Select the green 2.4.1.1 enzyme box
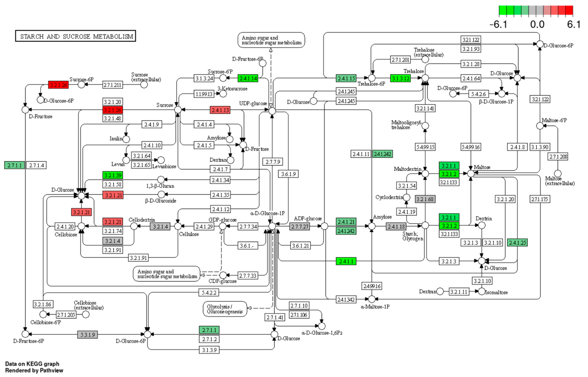 (x=346, y=261)
